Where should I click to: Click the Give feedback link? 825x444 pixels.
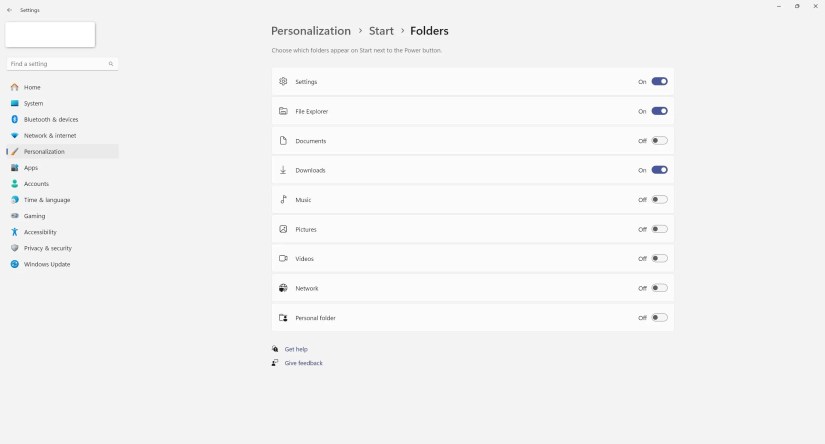click(x=303, y=363)
